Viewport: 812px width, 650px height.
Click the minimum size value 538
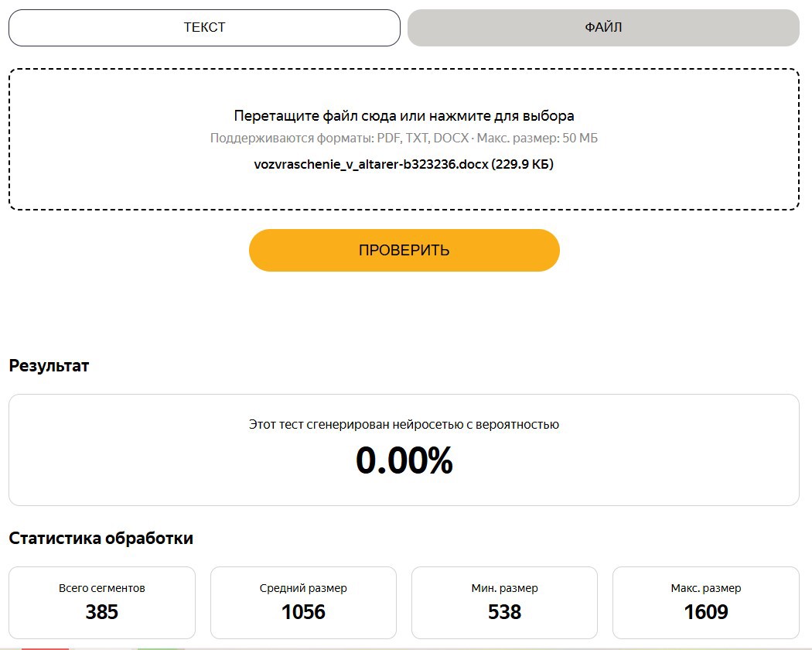(504, 612)
